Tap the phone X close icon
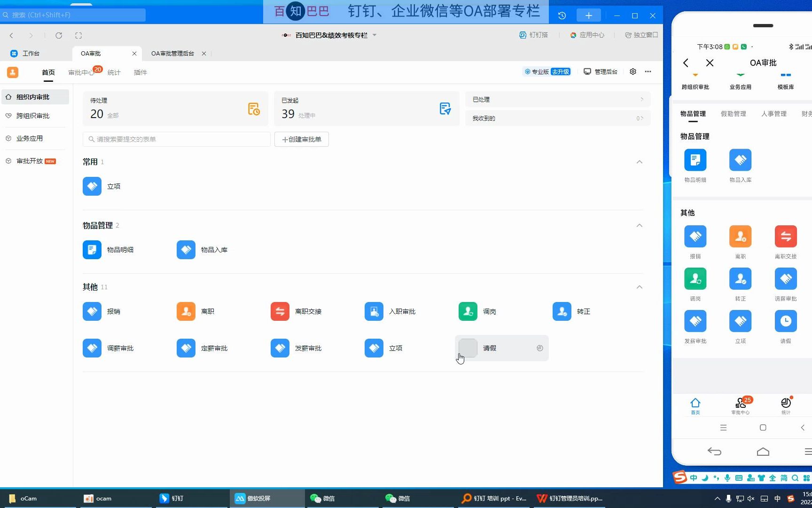The height and width of the screenshot is (508, 812). [x=710, y=63]
